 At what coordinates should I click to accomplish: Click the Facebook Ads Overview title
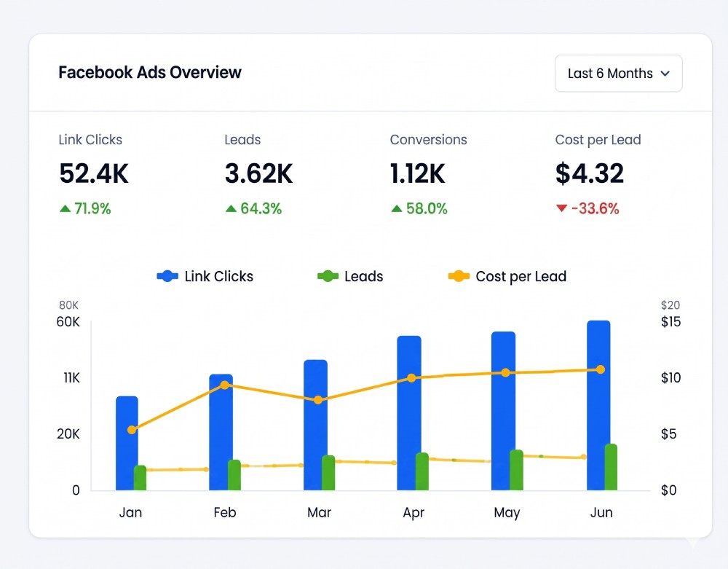pos(150,72)
